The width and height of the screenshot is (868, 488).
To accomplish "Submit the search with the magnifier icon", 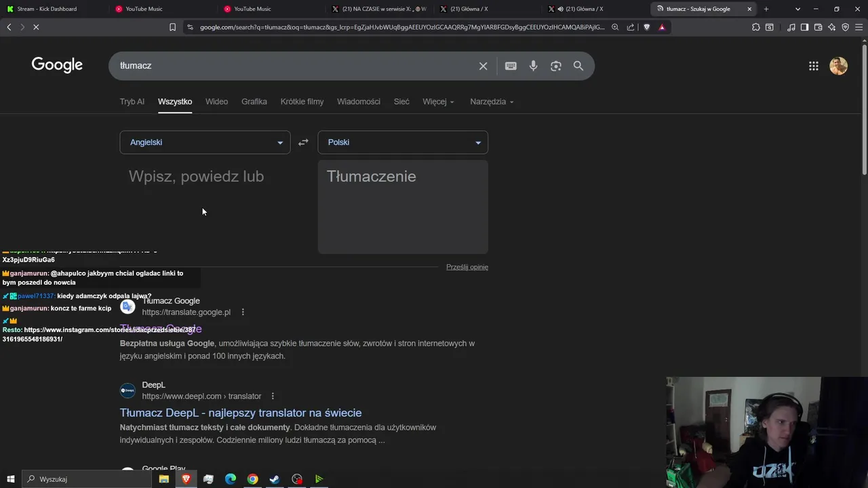I will pos(578,66).
